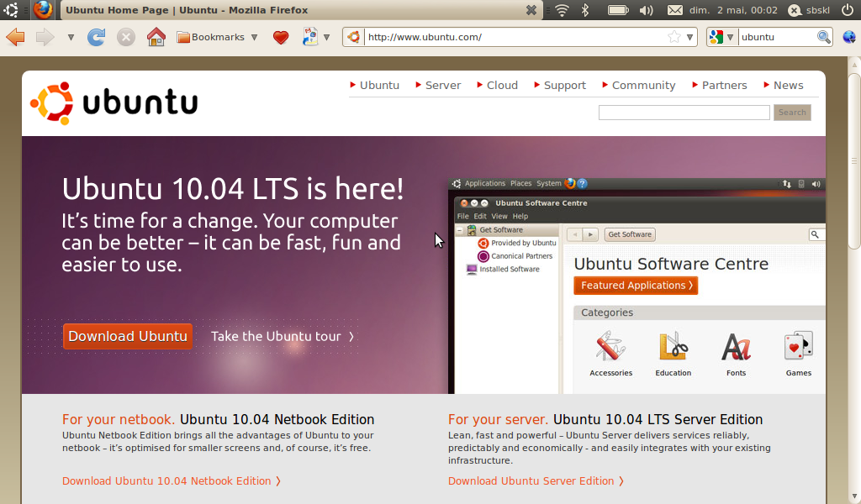The width and height of the screenshot is (861, 504).
Task: Click the heading "Ubuntu 10.04 LTS Server Edition"
Action: coord(658,419)
